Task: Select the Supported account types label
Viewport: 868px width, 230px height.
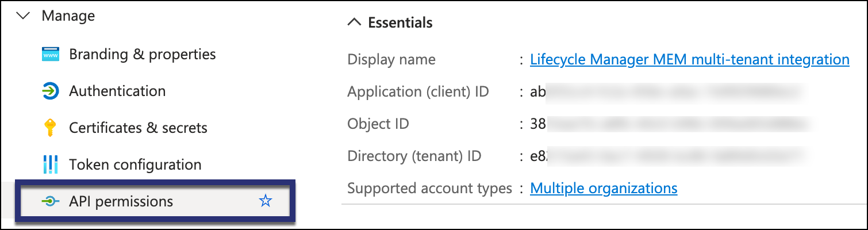Action: [430, 188]
